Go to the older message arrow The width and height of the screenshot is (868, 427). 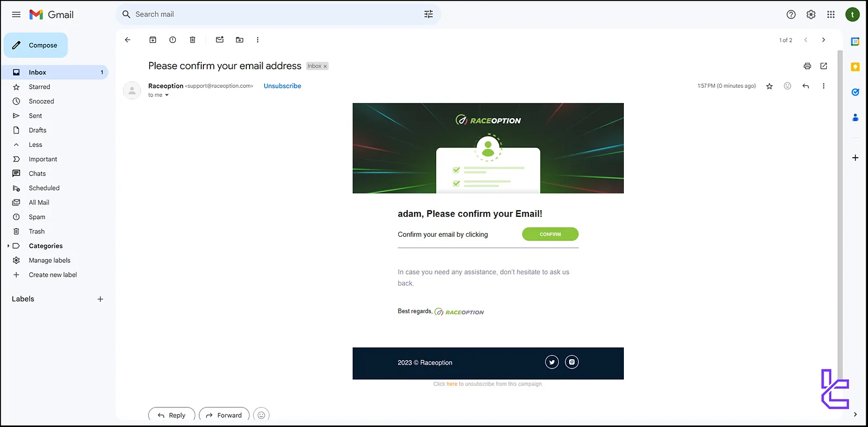[824, 40]
